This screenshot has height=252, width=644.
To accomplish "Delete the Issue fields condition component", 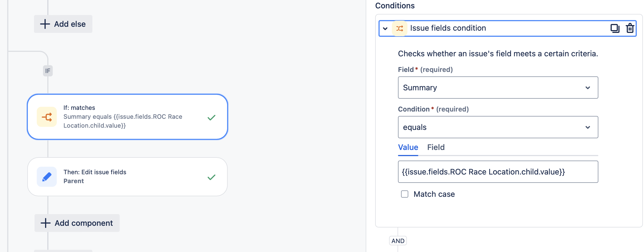I will click(630, 28).
